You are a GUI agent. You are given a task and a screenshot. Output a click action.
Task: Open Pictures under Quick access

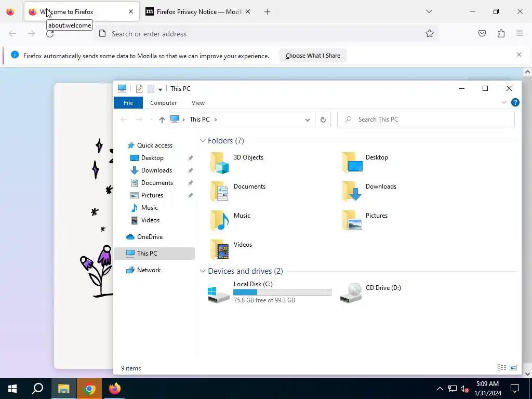pos(152,195)
